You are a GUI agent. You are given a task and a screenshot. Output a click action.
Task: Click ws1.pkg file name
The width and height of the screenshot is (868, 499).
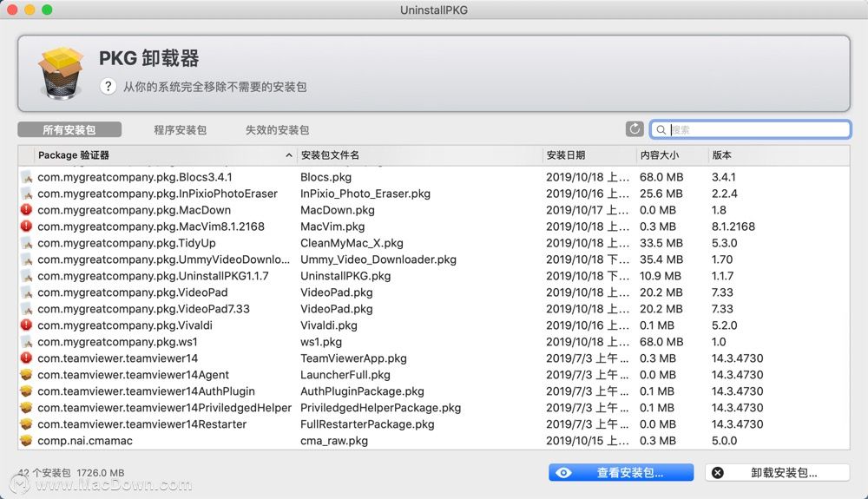coord(321,342)
